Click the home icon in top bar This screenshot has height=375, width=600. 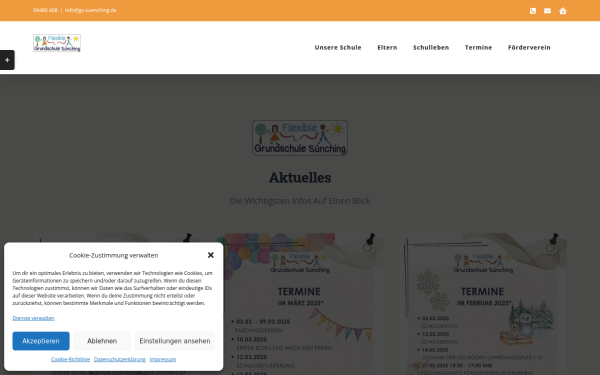tap(562, 11)
